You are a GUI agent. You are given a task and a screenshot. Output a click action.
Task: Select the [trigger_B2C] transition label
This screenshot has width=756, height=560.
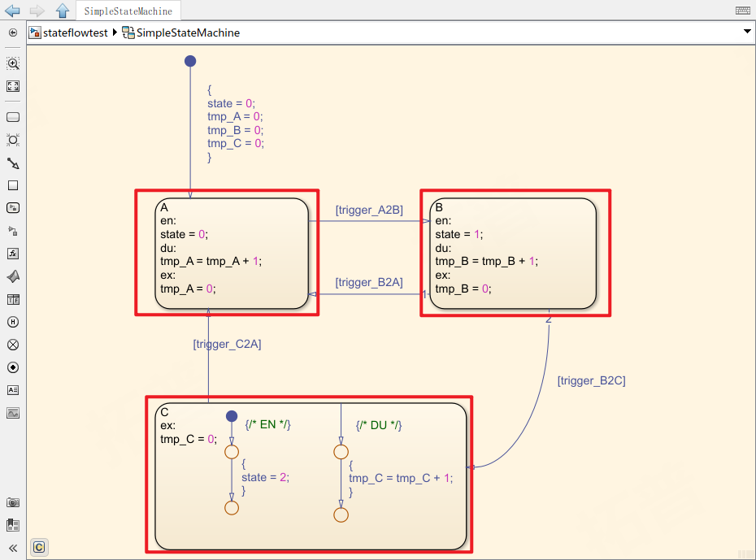tap(591, 380)
